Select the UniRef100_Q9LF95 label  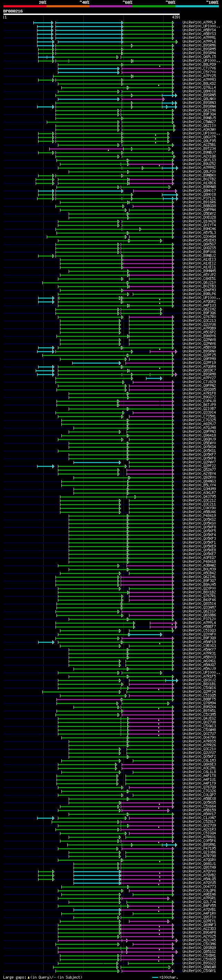tap(199, 141)
